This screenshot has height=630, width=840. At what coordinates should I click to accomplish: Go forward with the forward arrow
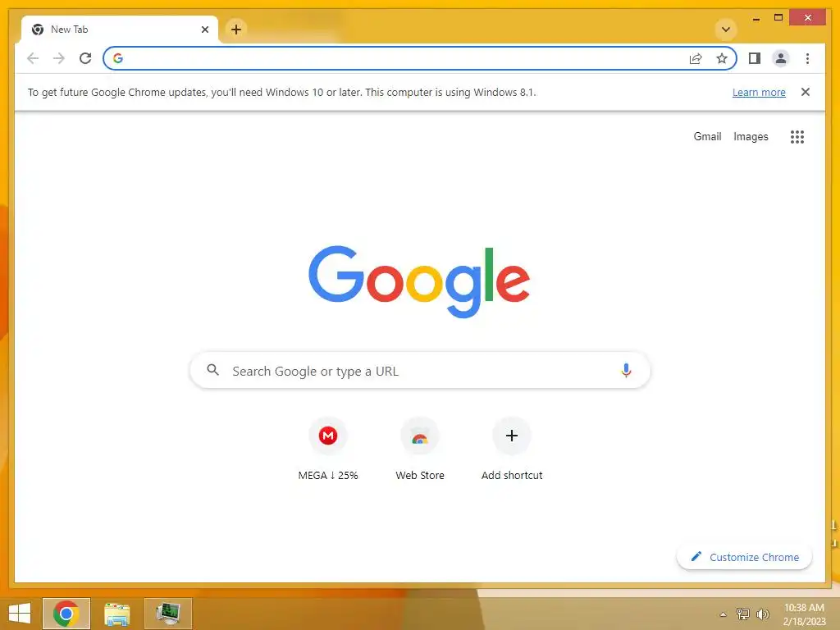click(x=59, y=58)
